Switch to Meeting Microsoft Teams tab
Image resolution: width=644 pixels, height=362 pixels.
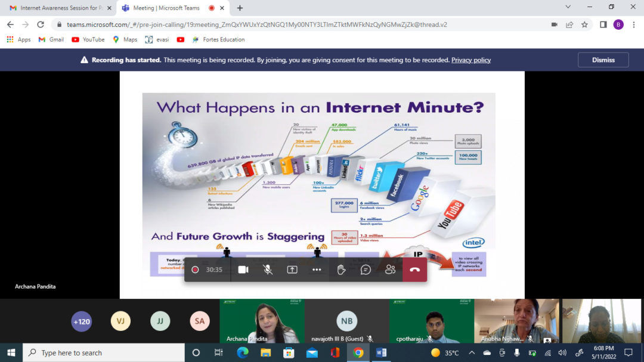coord(166,8)
